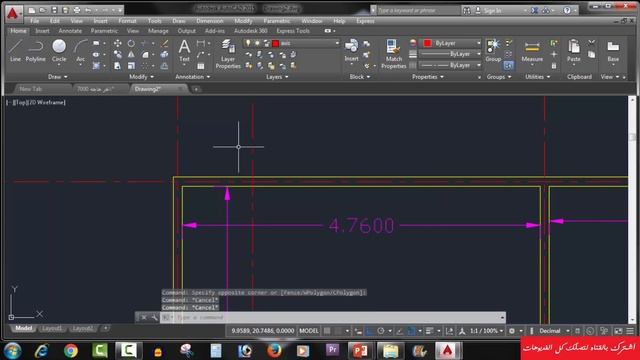
Task: Open the File menu
Action: (35, 21)
